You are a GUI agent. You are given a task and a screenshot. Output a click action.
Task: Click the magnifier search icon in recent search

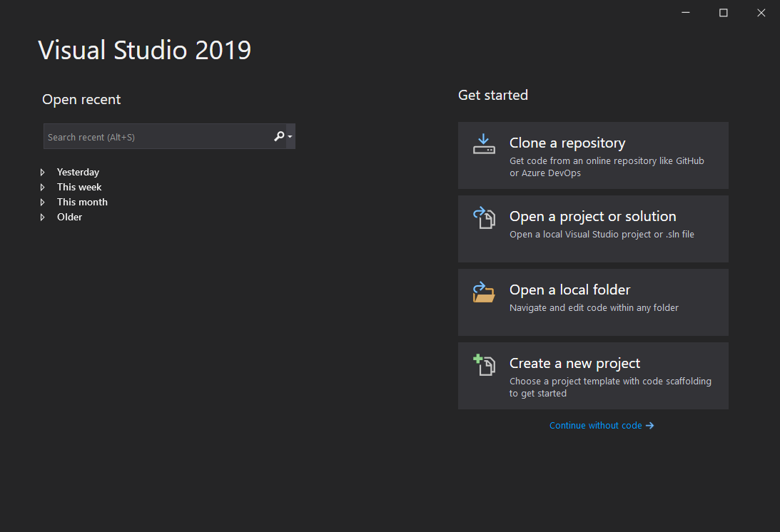(x=279, y=136)
